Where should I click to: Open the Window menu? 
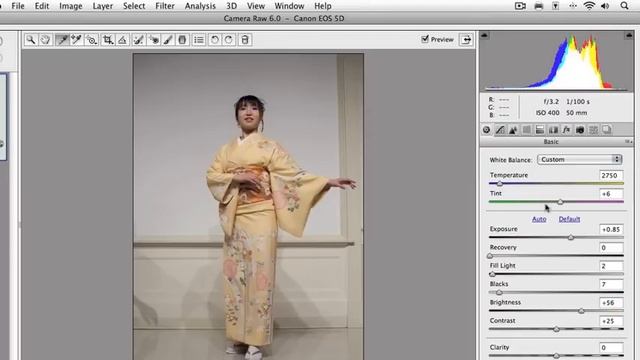[289, 6]
